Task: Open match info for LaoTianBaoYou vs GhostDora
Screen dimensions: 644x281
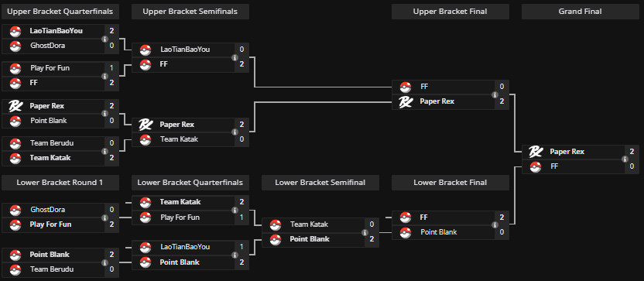Action: [x=104, y=39]
